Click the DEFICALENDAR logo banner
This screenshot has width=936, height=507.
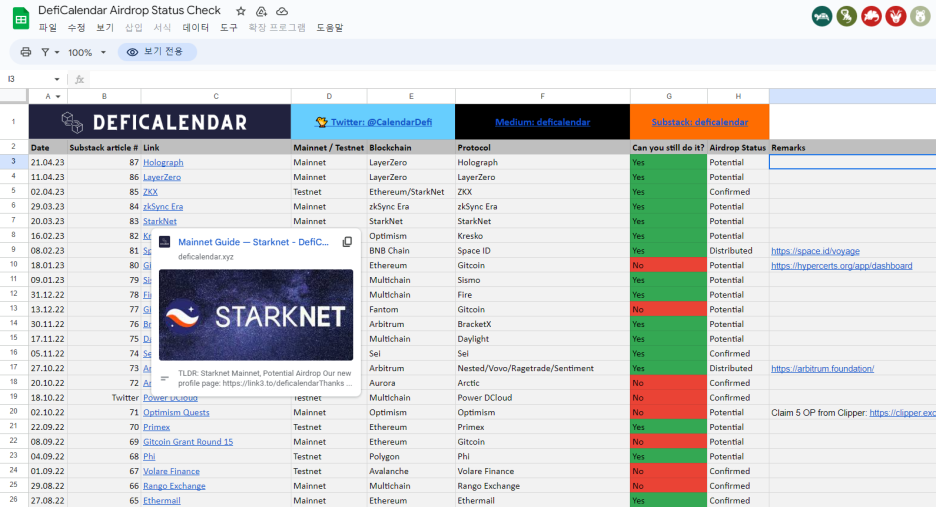coord(160,122)
